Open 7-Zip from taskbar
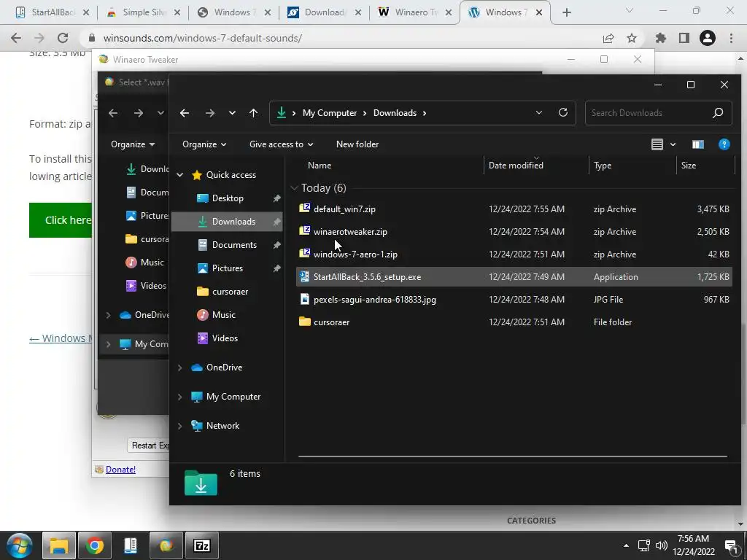 tap(201, 545)
